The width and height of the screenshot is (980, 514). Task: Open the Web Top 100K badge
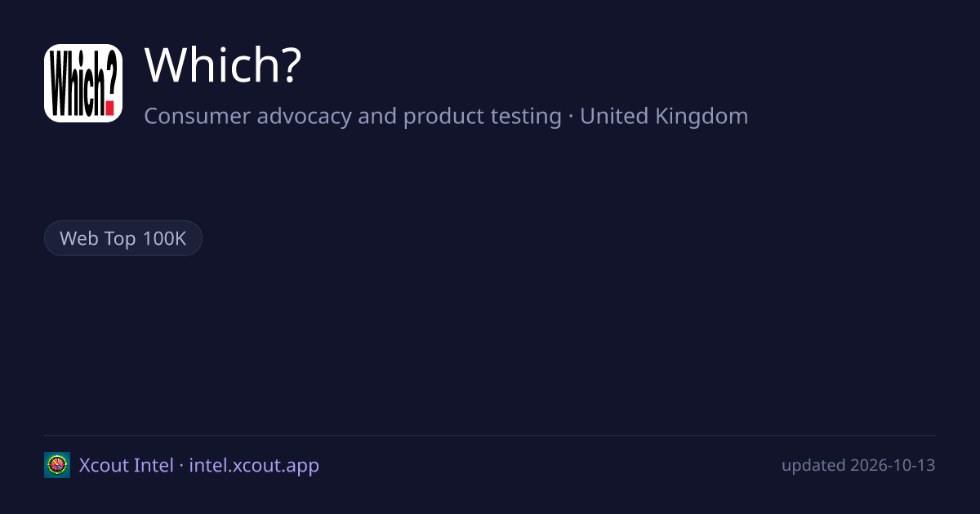(123, 238)
